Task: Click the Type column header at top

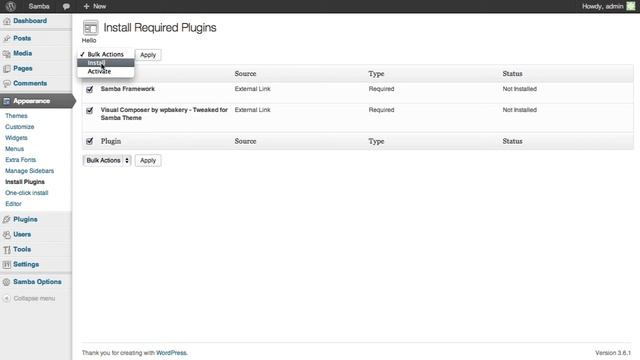Action: click(x=376, y=74)
